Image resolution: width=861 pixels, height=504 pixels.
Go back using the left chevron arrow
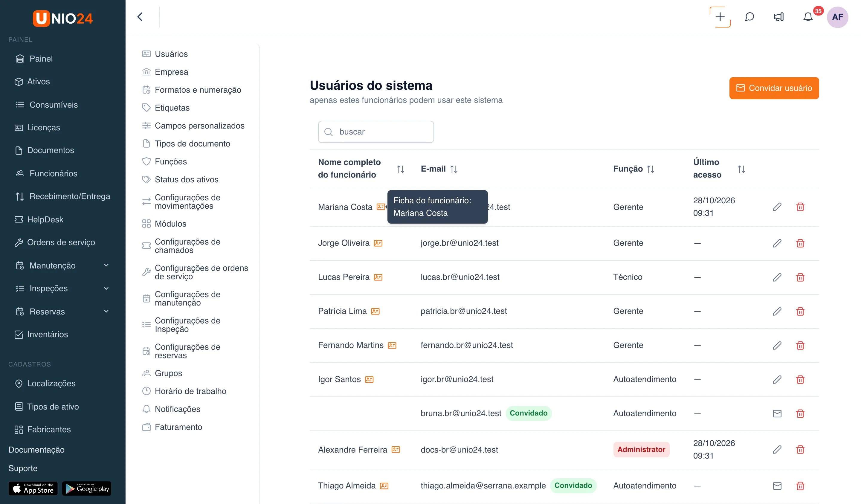coord(140,17)
